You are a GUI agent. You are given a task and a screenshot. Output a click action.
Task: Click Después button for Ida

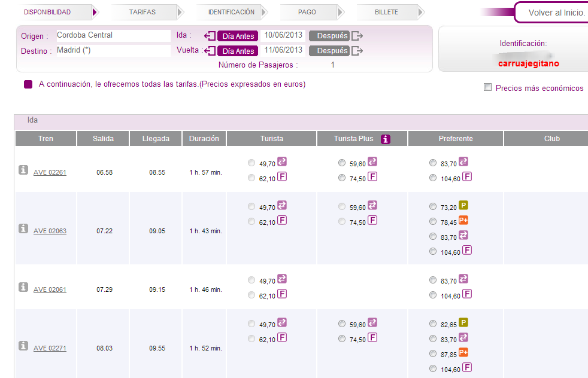[x=329, y=36]
